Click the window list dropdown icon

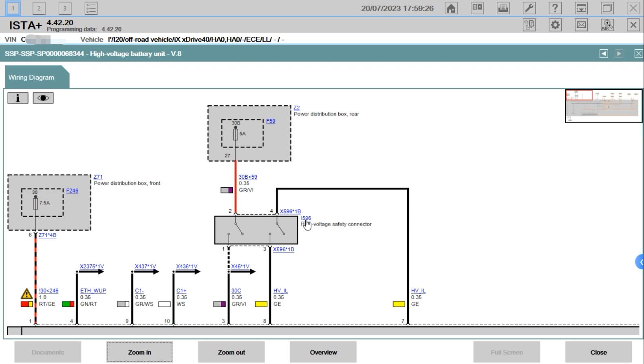(581, 8)
